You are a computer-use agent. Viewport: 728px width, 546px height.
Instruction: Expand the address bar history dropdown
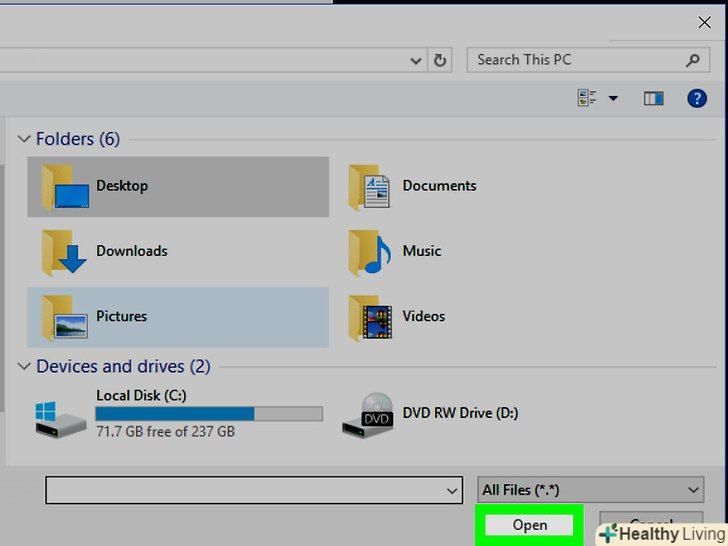(417, 60)
